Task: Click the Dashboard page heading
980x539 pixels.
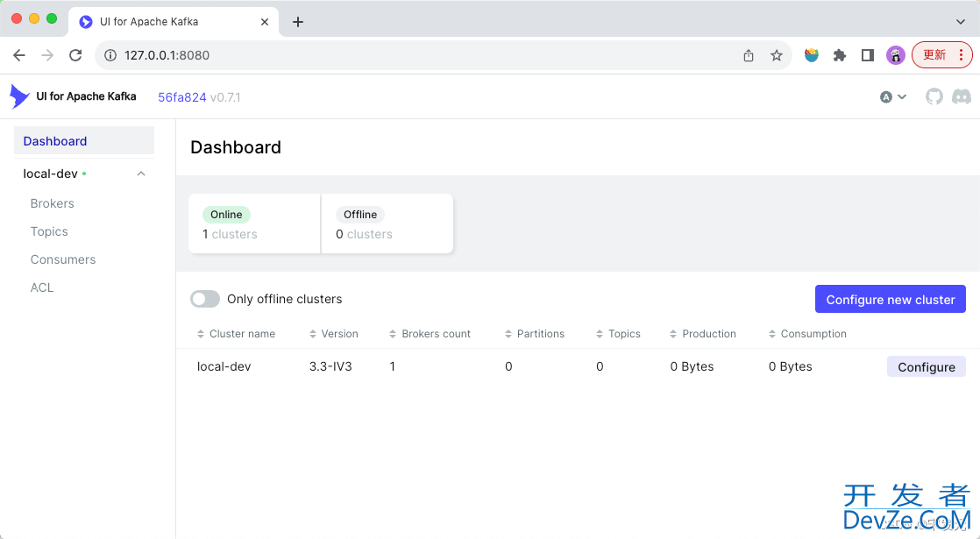Action: coord(236,147)
